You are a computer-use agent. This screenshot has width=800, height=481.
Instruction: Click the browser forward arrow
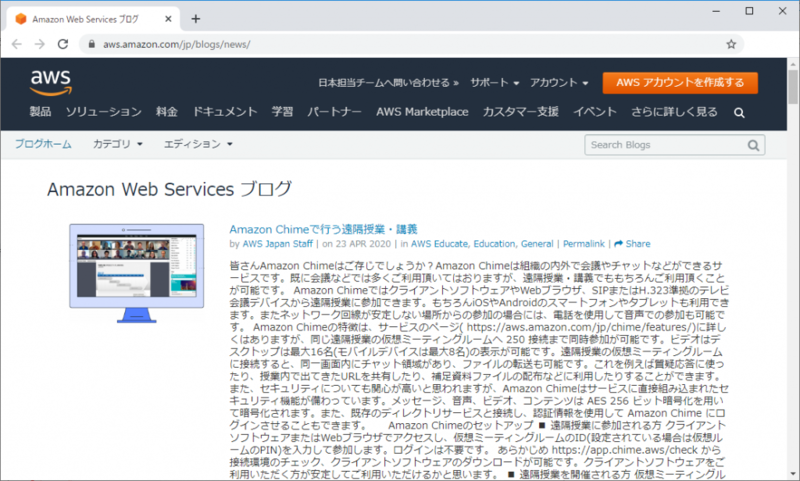pos(40,44)
